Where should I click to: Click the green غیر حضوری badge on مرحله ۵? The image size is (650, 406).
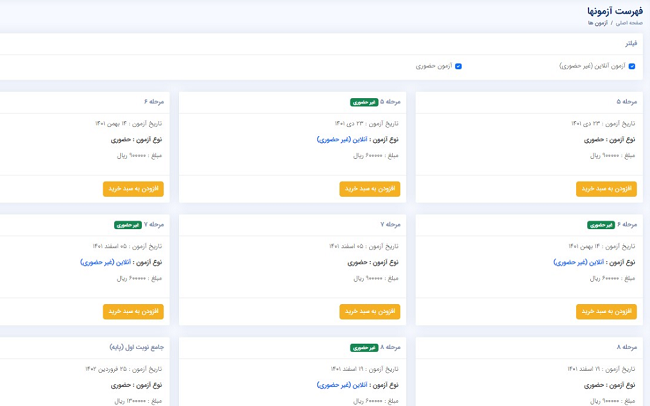(364, 102)
